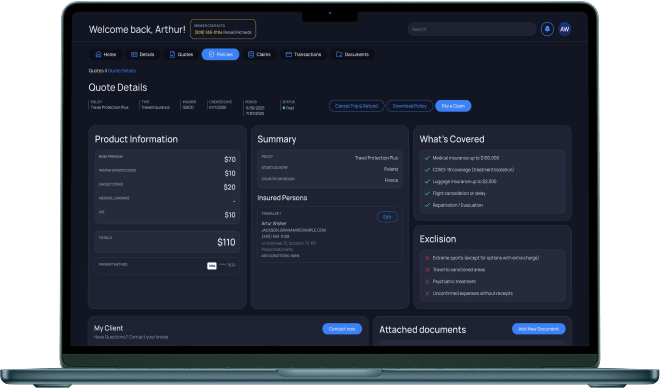Viewport: 660px width, 388px height.
Task: Click the traveller email address
Action: pos(294,230)
